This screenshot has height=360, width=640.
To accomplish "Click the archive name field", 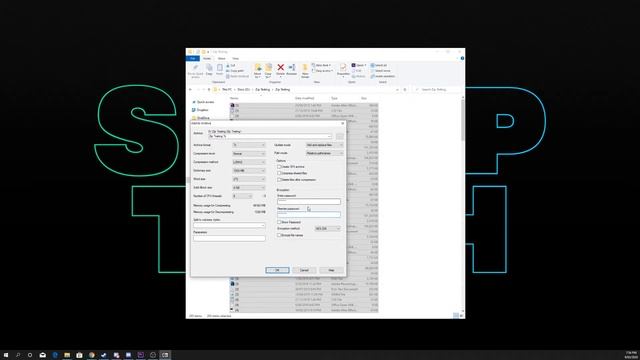I will pos(270,136).
